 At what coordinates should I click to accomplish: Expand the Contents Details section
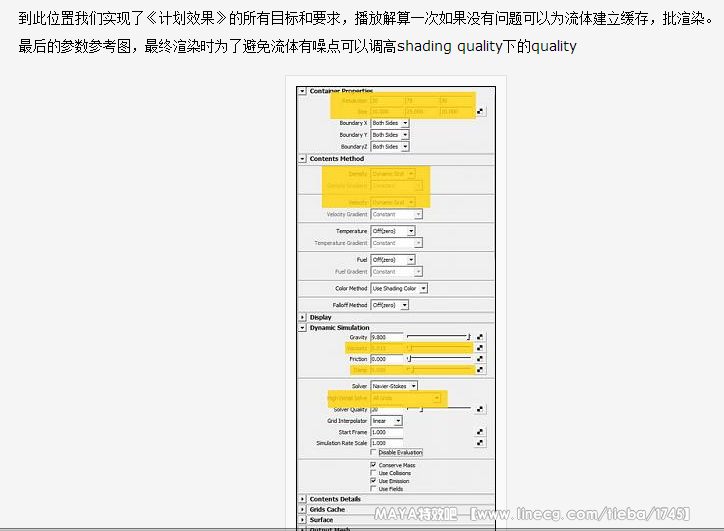pos(303,499)
